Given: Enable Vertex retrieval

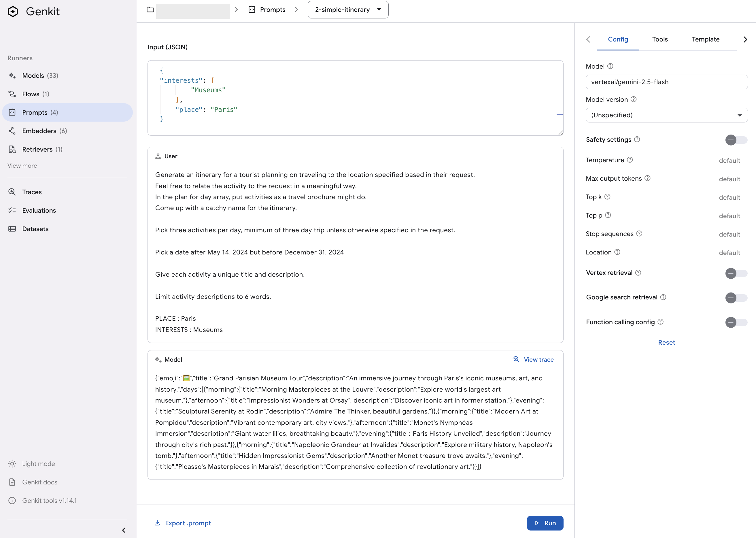Looking at the screenshot, I should tap(736, 273).
